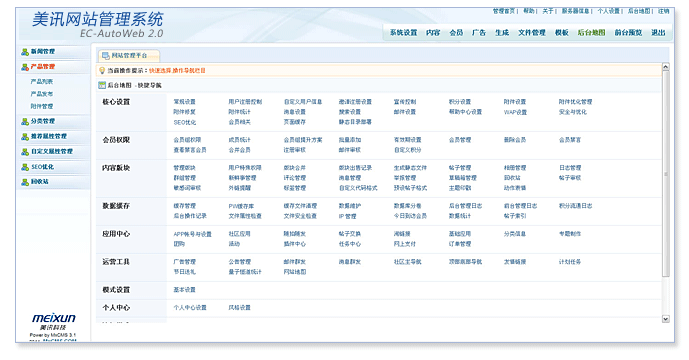Image resolution: width=689 pixels, height=360 pixels.
Task: Click the 产品管理 sidebar icon
Action: coord(25,67)
